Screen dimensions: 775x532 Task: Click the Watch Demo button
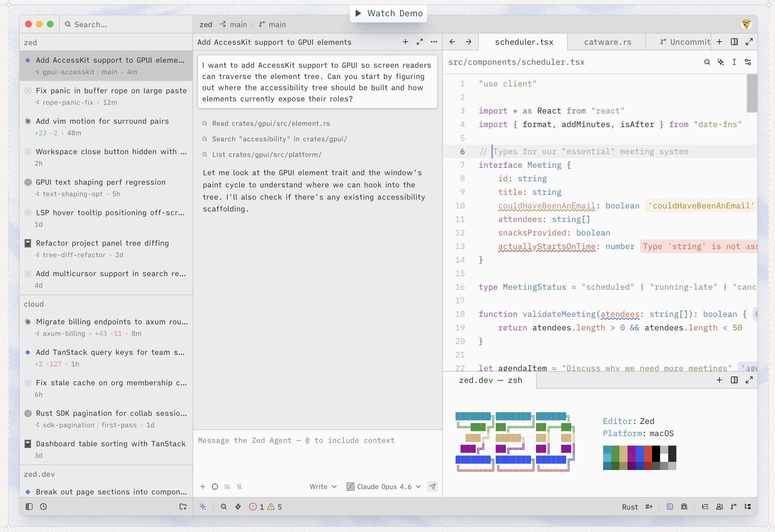(x=389, y=13)
